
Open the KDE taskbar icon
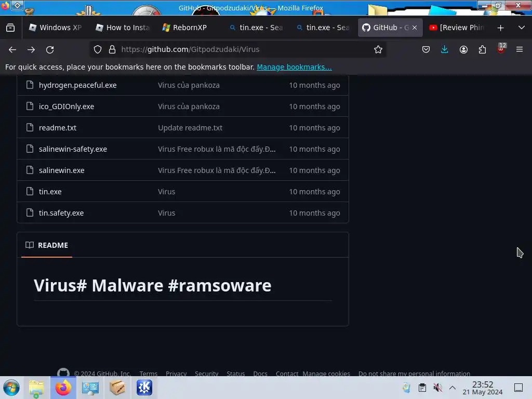(x=144, y=388)
